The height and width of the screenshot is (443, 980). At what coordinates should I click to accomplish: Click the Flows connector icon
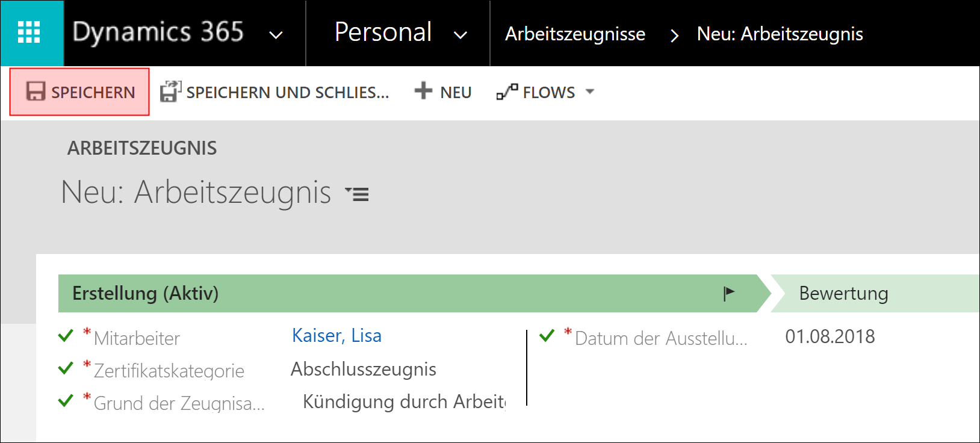tap(507, 91)
